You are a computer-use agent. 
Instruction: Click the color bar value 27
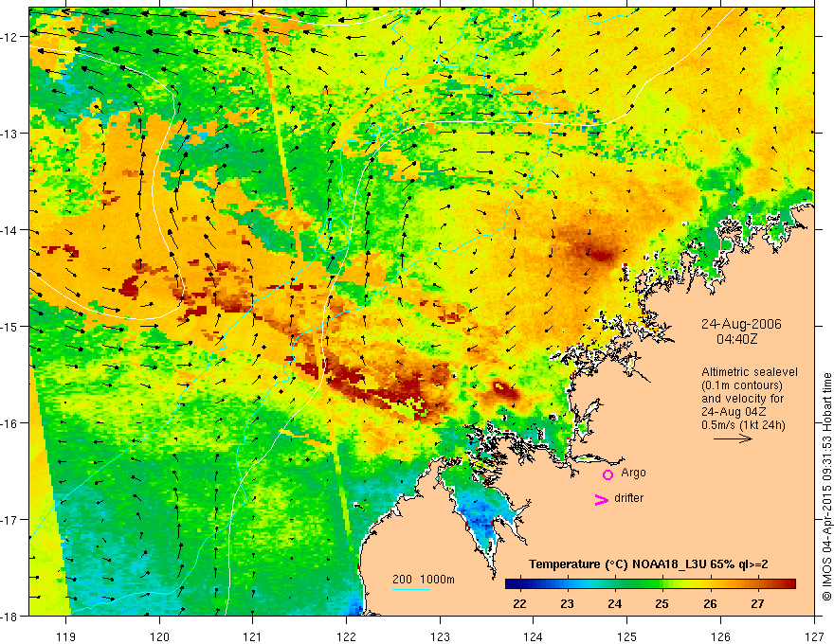[757, 603]
